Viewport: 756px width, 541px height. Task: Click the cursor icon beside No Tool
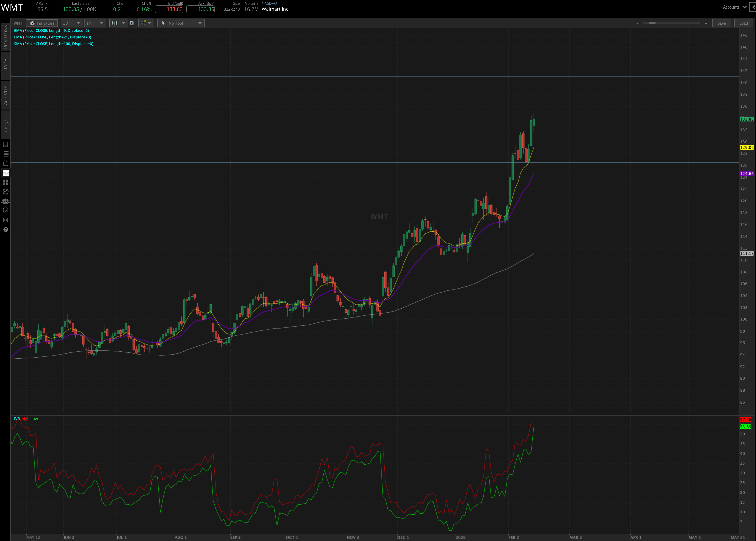point(163,23)
